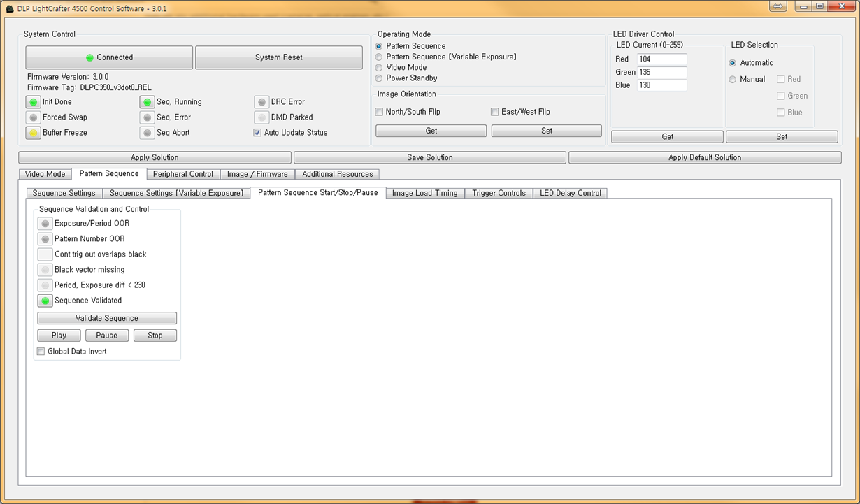Click the Exposure/Period OOR indicator
860x504 pixels.
click(x=45, y=224)
